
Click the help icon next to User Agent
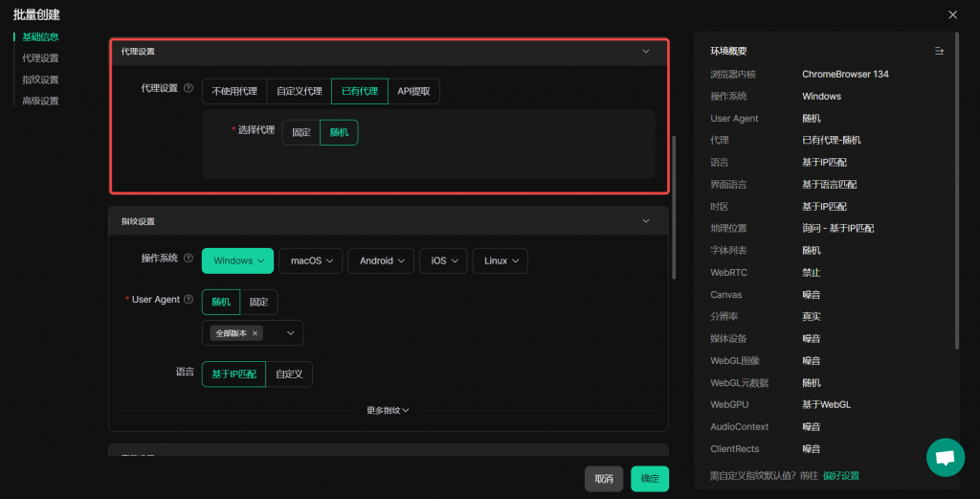click(189, 300)
